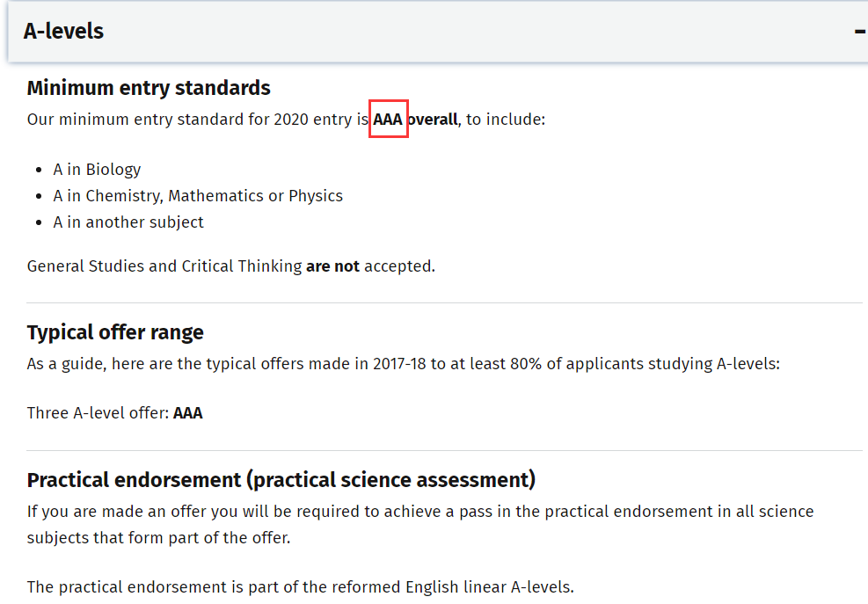
Task: Click the 2017-18 typical offers guide sentence
Action: tap(403, 364)
